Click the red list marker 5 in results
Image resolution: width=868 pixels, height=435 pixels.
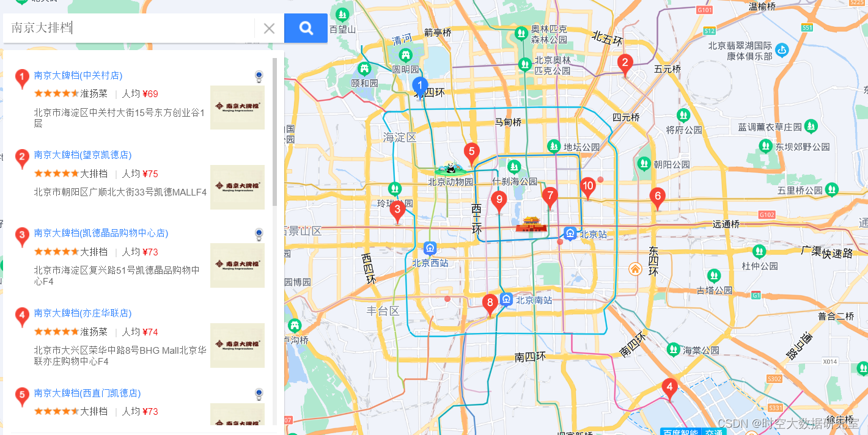click(x=22, y=397)
